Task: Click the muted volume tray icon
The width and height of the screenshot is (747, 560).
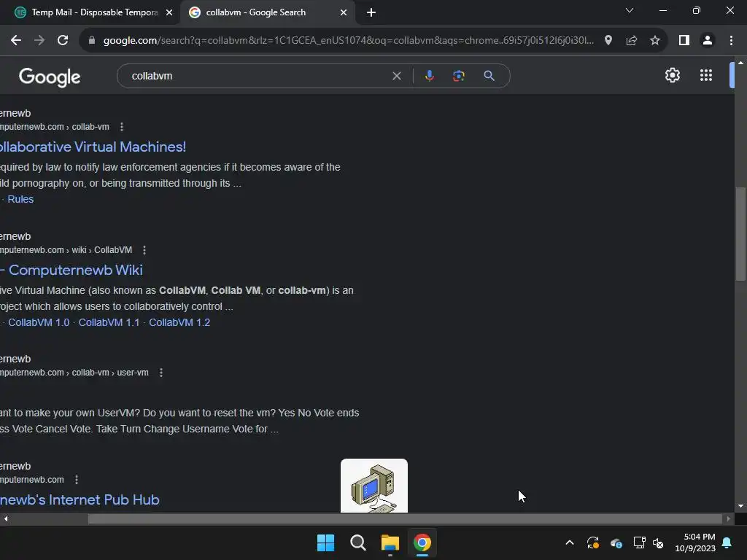Action: 659,542
